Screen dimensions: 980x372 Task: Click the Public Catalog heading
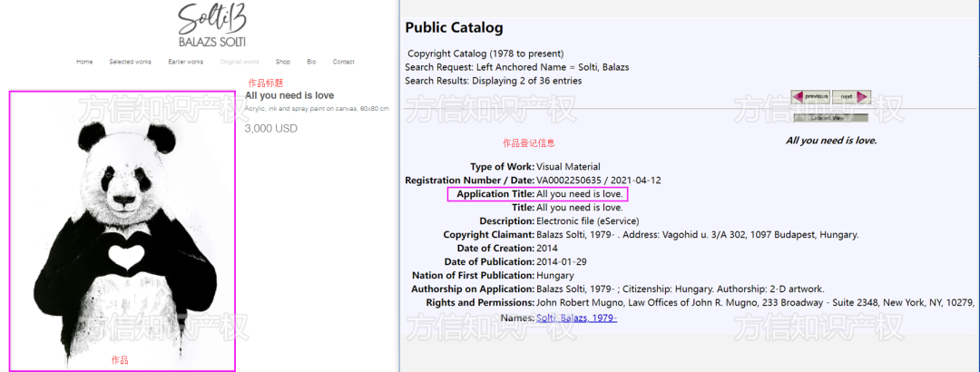454,27
